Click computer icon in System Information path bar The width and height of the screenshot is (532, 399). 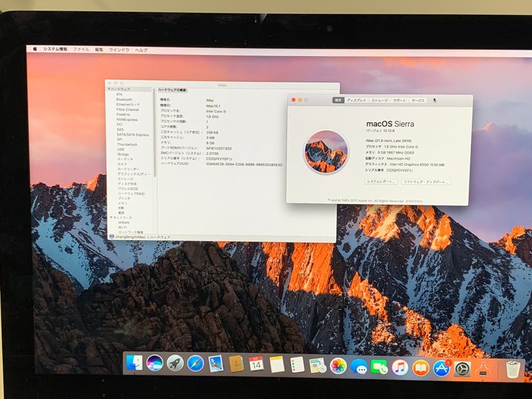[112, 237]
